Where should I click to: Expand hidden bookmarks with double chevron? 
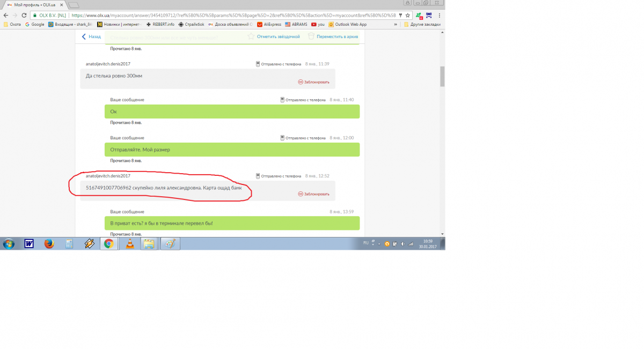pyautogui.click(x=396, y=24)
